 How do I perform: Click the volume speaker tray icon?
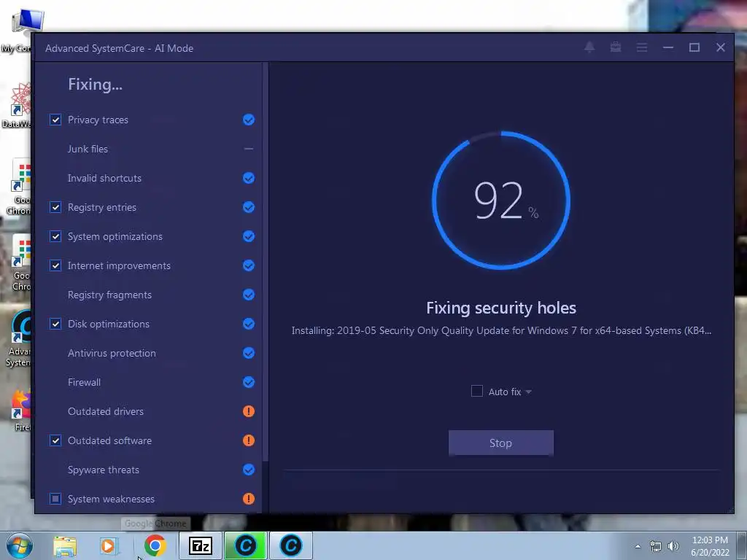[673, 546]
